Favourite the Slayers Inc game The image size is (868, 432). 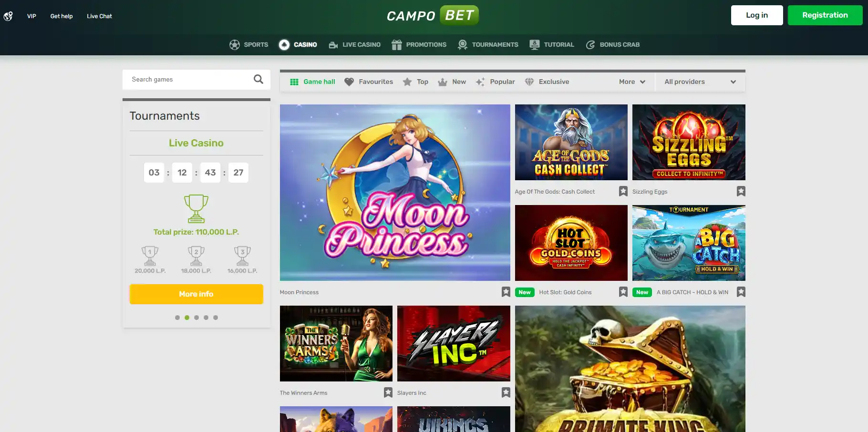click(x=506, y=392)
